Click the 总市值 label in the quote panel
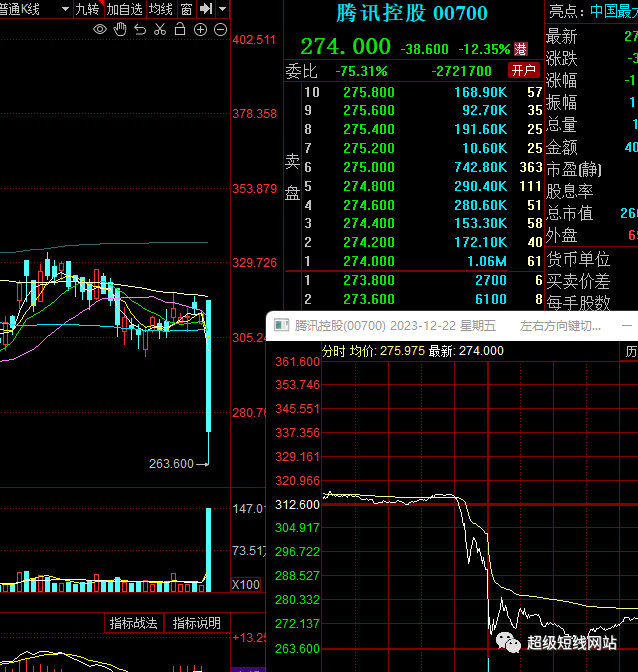Screen dimensions: 638x672 pos(570,213)
